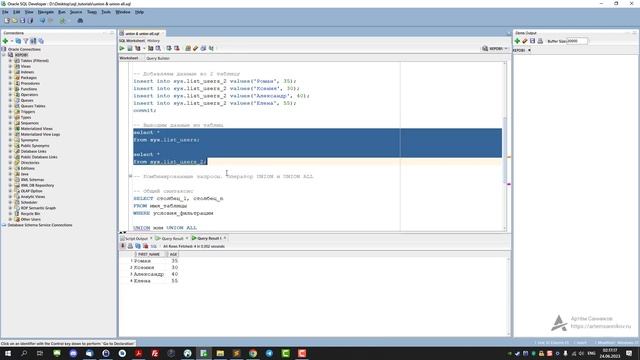The height and width of the screenshot is (360, 640).
Task: Switch to the Query Builder tab
Action: (158, 58)
